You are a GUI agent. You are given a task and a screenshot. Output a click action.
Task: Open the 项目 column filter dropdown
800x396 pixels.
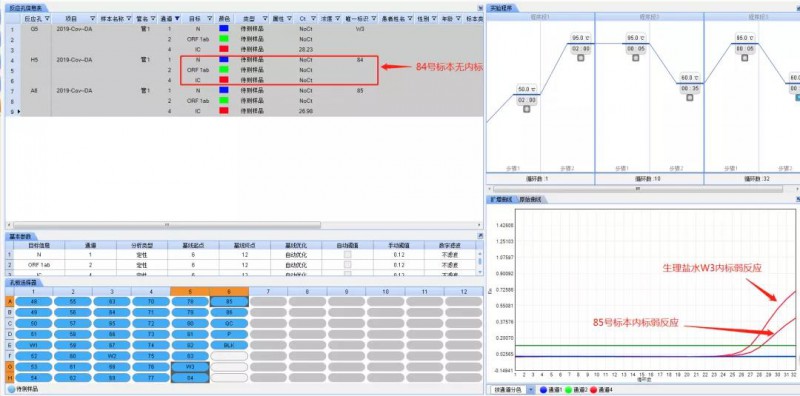click(92, 18)
